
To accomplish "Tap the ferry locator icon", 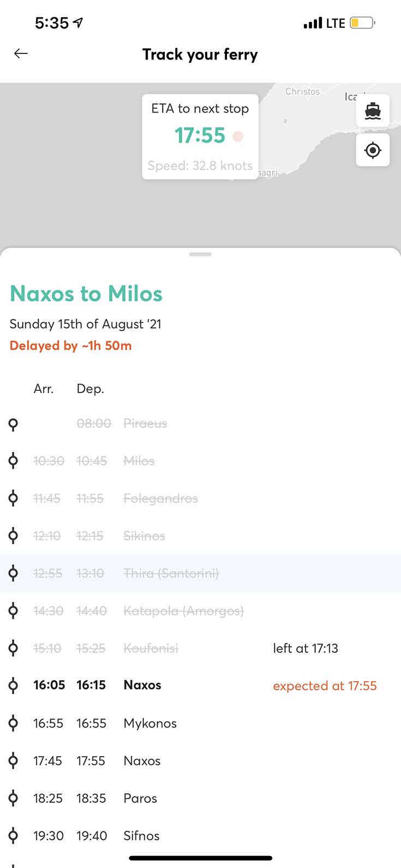I will [x=373, y=111].
